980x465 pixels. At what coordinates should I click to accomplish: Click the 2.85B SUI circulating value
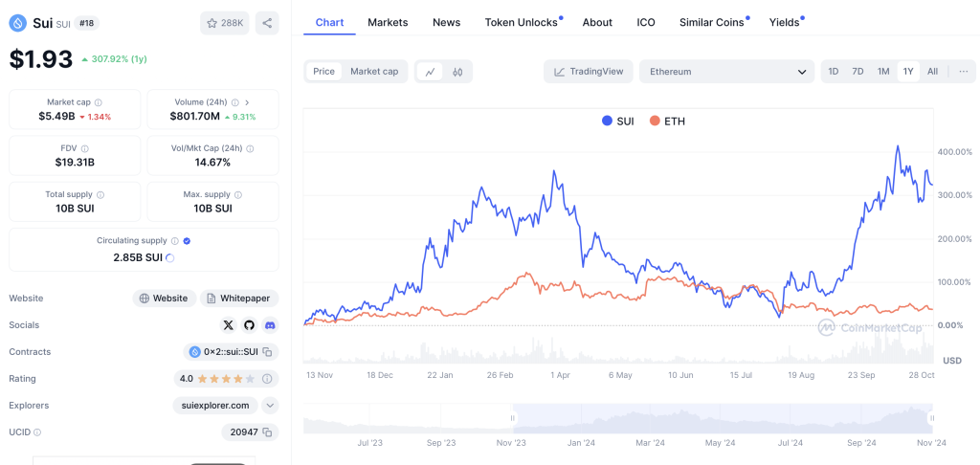pyautogui.click(x=138, y=257)
